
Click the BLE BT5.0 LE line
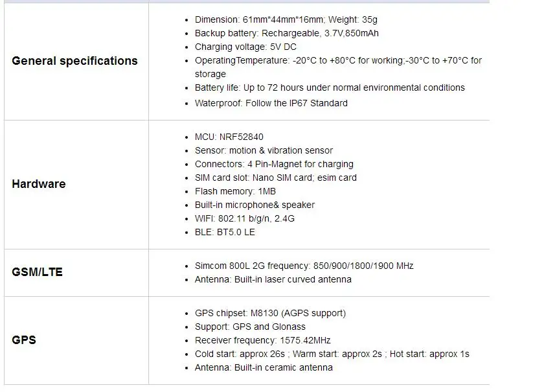[225, 232]
